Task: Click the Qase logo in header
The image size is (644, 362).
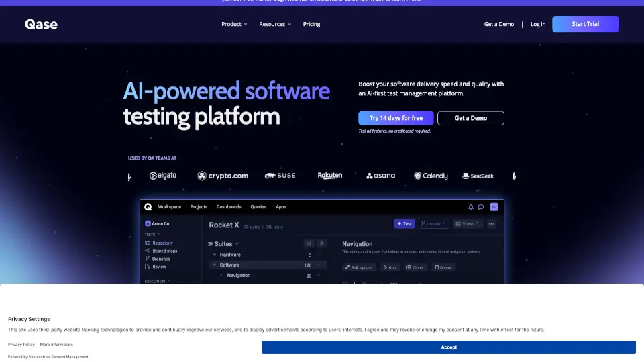Action: point(42,24)
